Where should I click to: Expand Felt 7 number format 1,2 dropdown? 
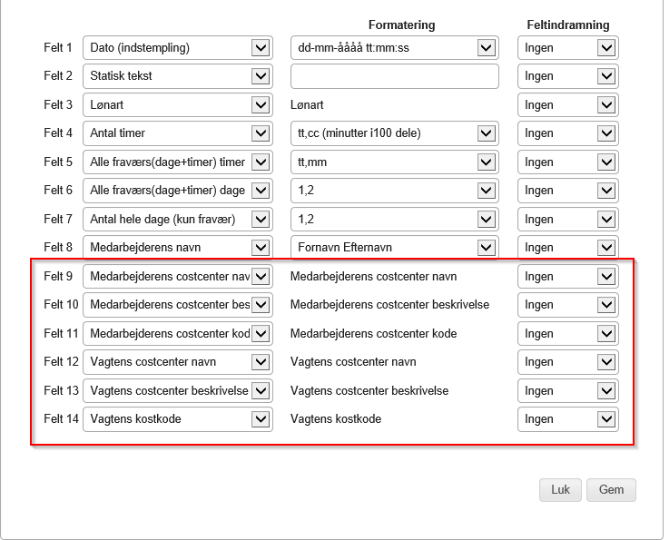tap(394, 219)
